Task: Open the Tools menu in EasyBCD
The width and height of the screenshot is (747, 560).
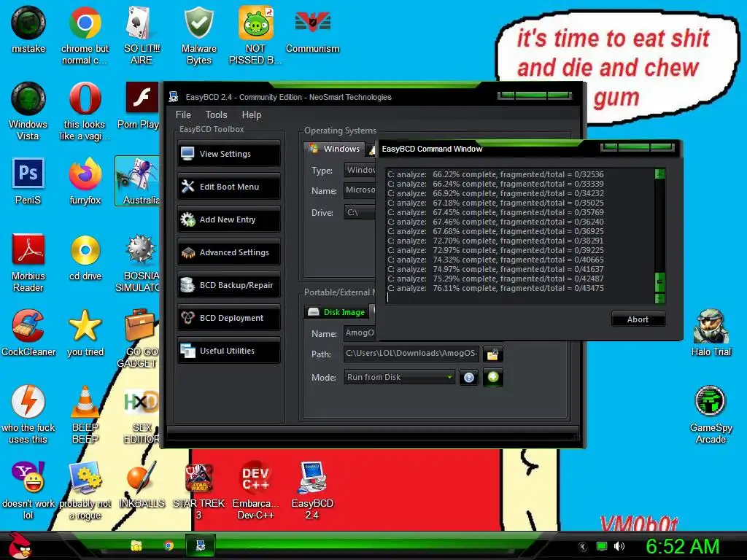Action: pyautogui.click(x=216, y=114)
